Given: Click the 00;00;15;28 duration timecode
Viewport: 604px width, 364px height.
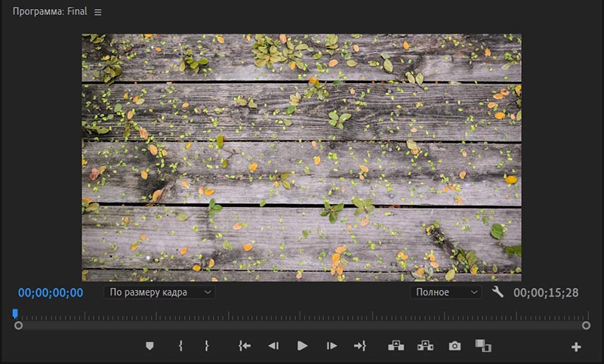Looking at the screenshot, I should pos(546,293).
